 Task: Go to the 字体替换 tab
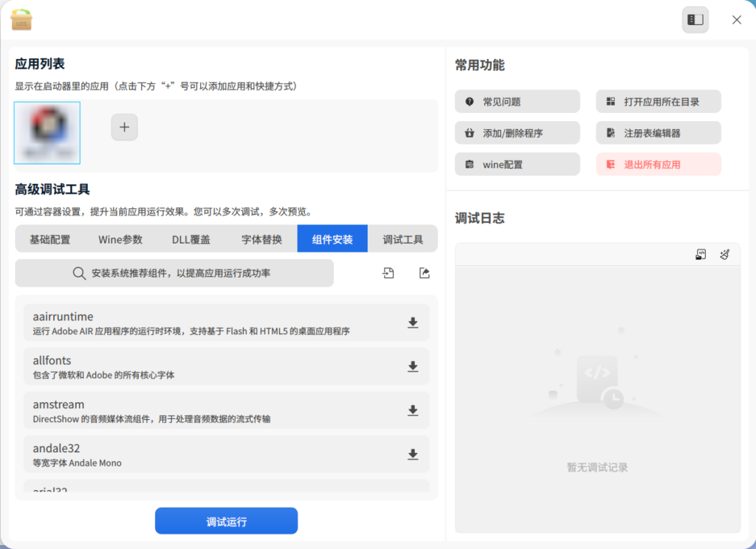pyautogui.click(x=261, y=239)
